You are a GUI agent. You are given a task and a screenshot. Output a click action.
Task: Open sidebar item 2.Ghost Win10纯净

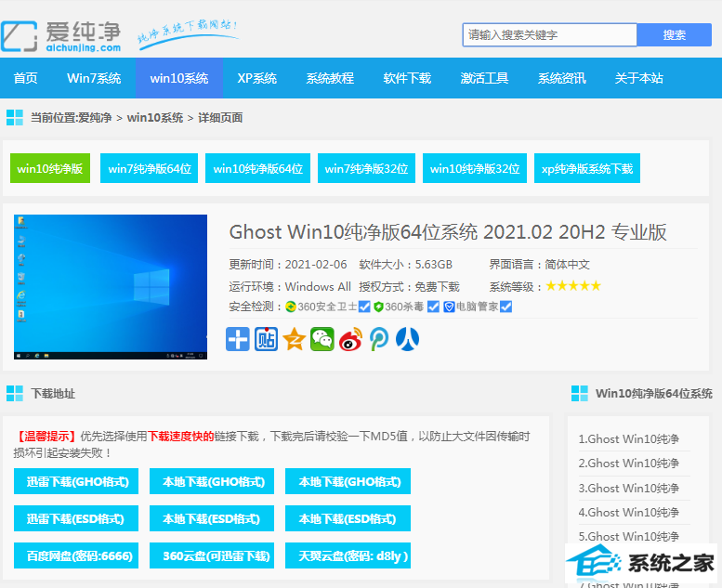629,464
